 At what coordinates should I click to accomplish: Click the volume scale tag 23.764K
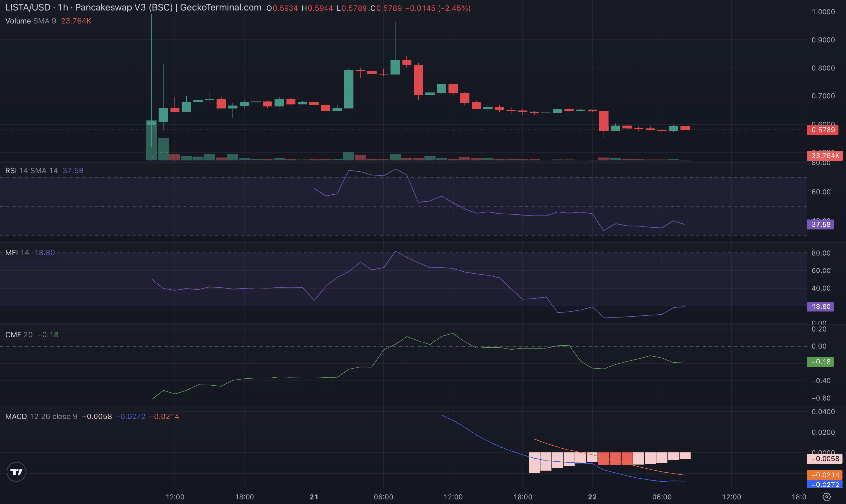pyautogui.click(x=825, y=156)
